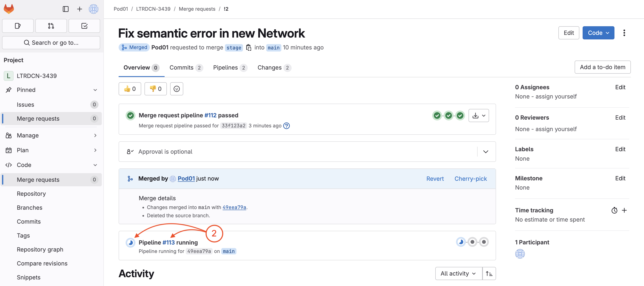Open Repository graph in the sidebar
The width and height of the screenshot is (644, 286).
click(52, 250)
